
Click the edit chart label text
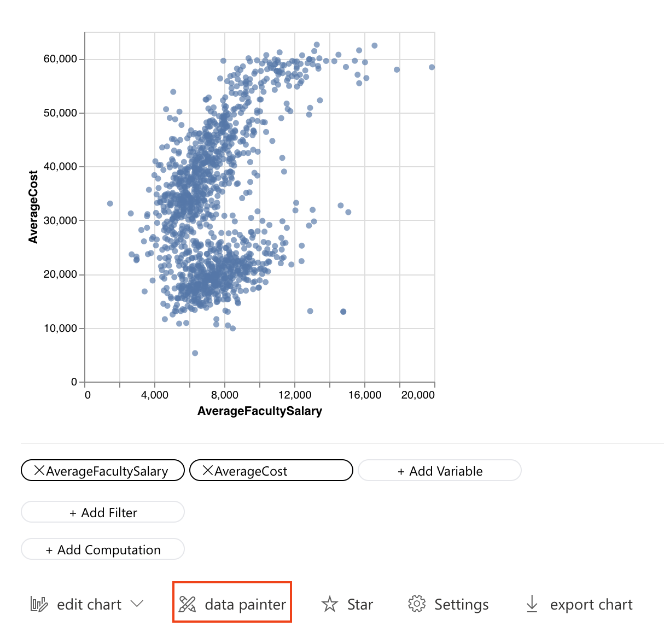[x=89, y=604]
